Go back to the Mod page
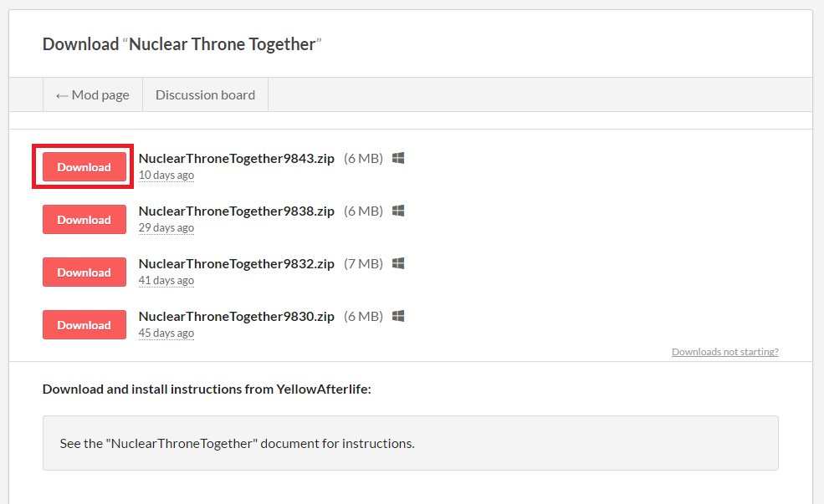This screenshot has height=504, width=824. tap(93, 95)
